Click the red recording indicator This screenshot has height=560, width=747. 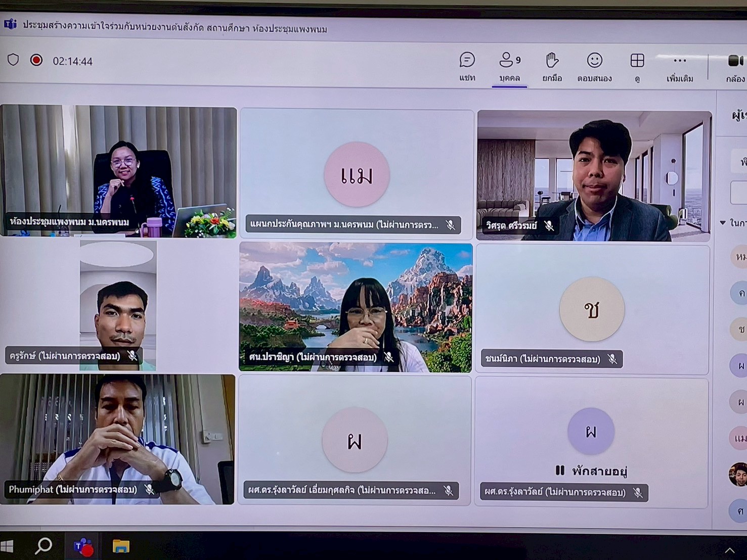tap(36, 60)
